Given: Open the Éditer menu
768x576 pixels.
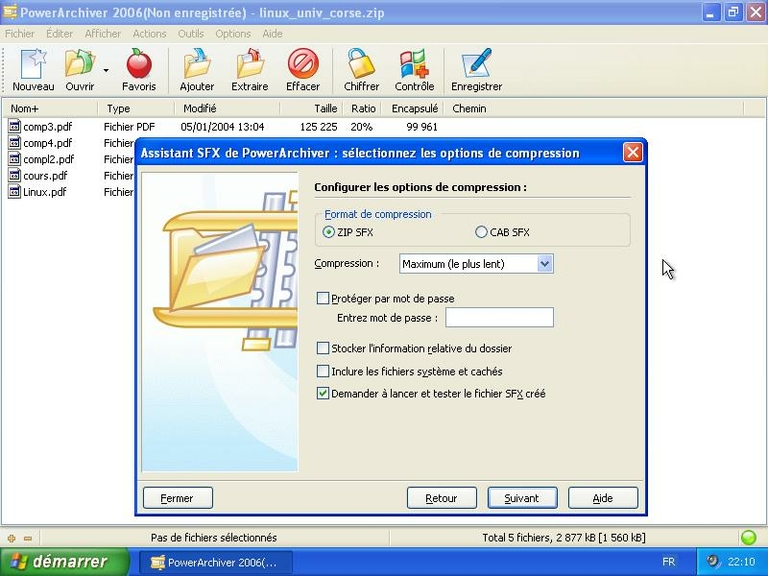Looking at the screenshot, I should point(59,34).
